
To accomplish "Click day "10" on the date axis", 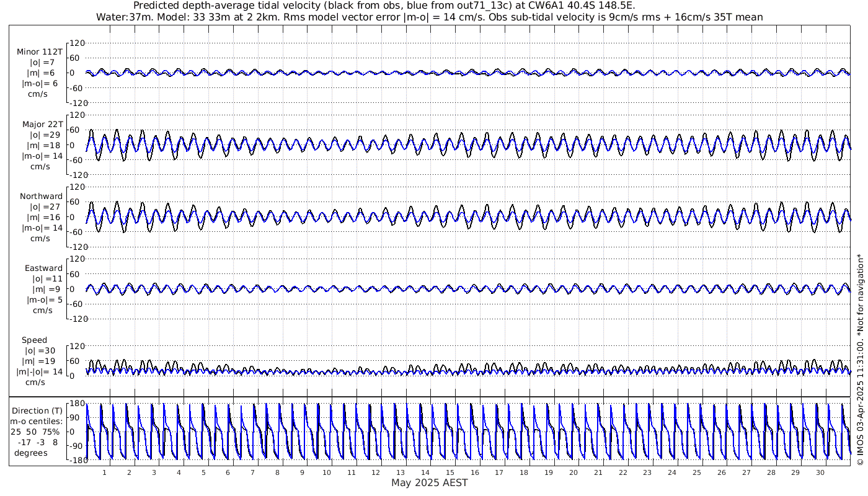I will click(326, 472).
